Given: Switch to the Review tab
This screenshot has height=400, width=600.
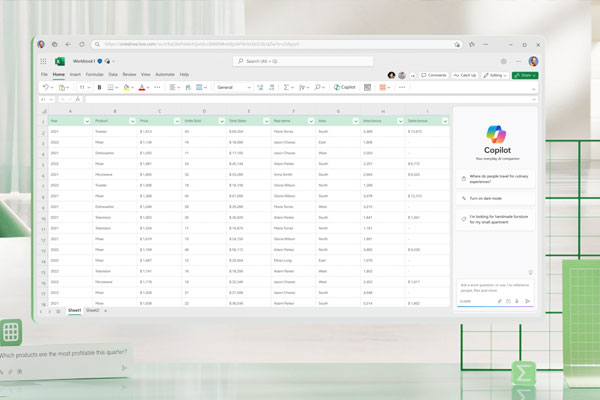Looking at the screenshot, I should 129,74.
